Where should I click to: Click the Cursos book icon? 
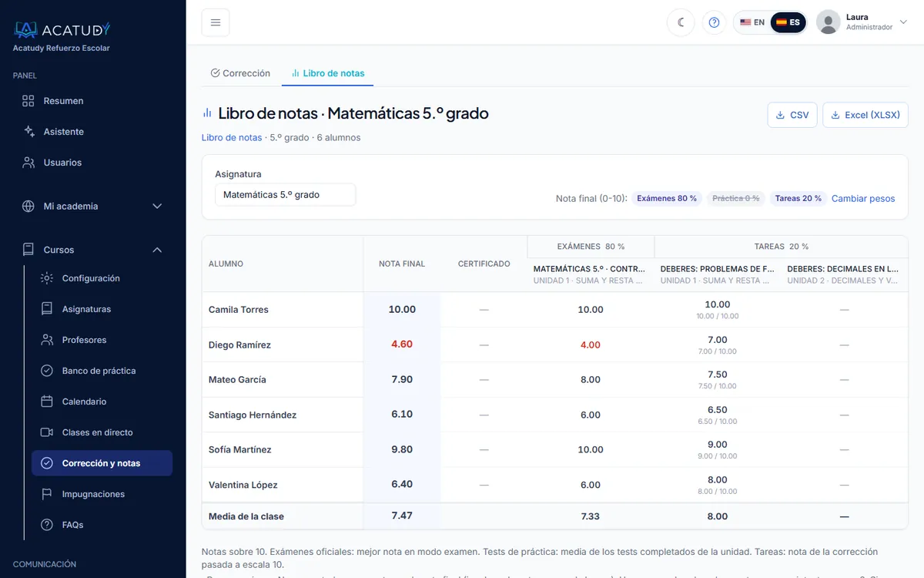pyautogui.click(x=28, y=250)
